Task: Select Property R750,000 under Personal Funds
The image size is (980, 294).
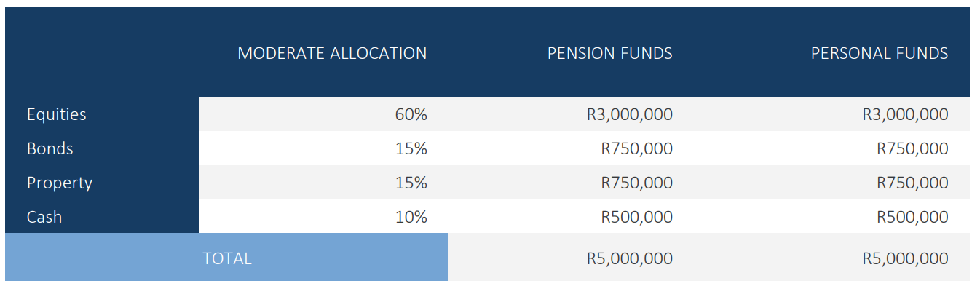Action: [913, 183]
